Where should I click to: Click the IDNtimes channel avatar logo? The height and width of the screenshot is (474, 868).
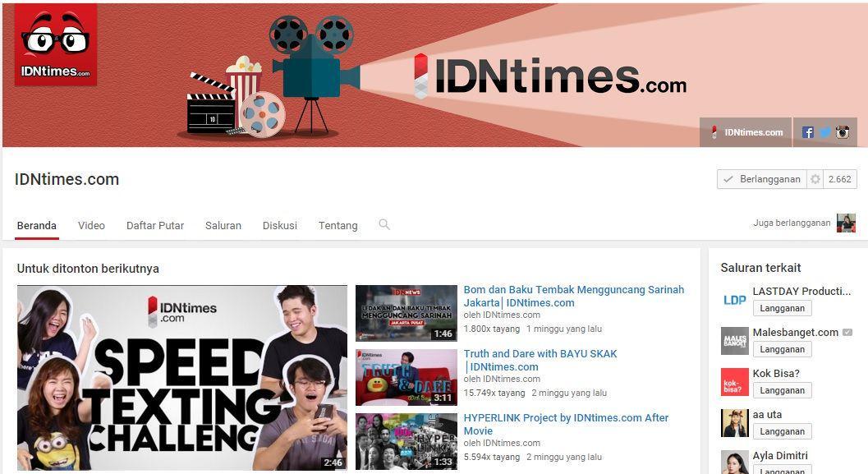[x=56, y=45]
